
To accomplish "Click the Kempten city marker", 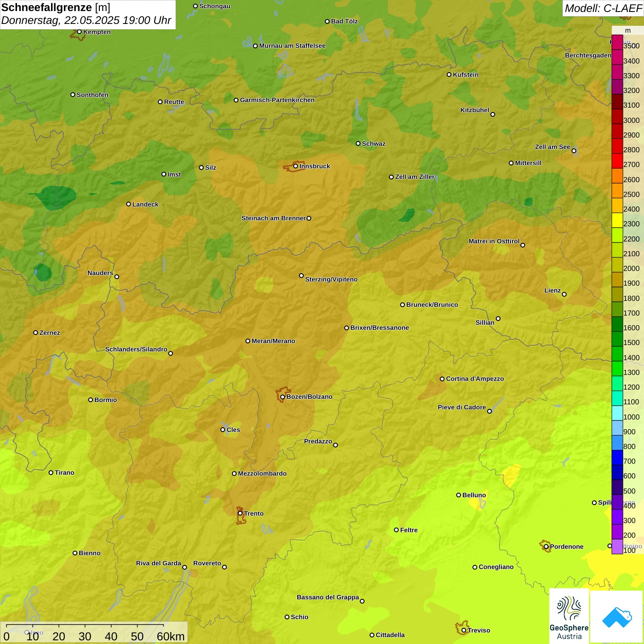I will [x=79, y=32].
